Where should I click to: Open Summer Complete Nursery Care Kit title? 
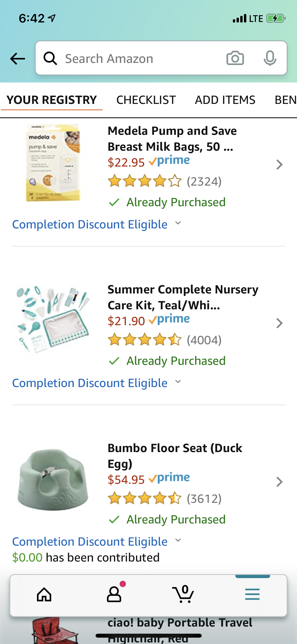[183, 297]
